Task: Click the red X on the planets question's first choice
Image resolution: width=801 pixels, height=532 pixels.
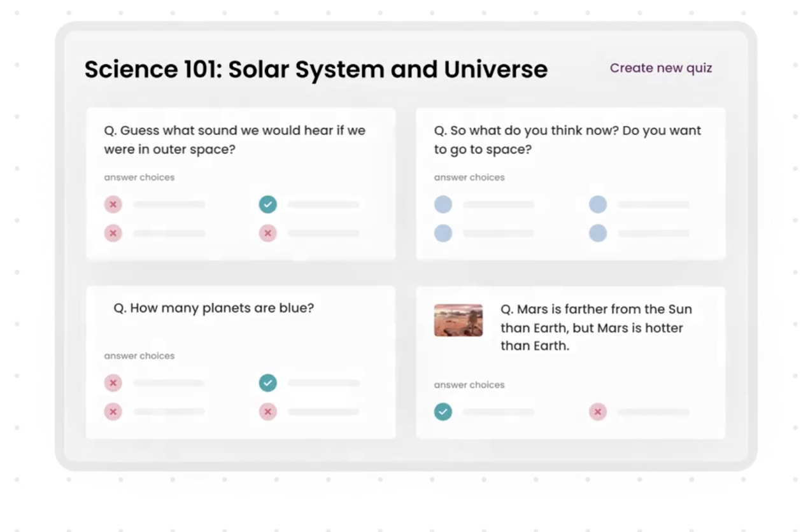Action: tap(113, 384)
